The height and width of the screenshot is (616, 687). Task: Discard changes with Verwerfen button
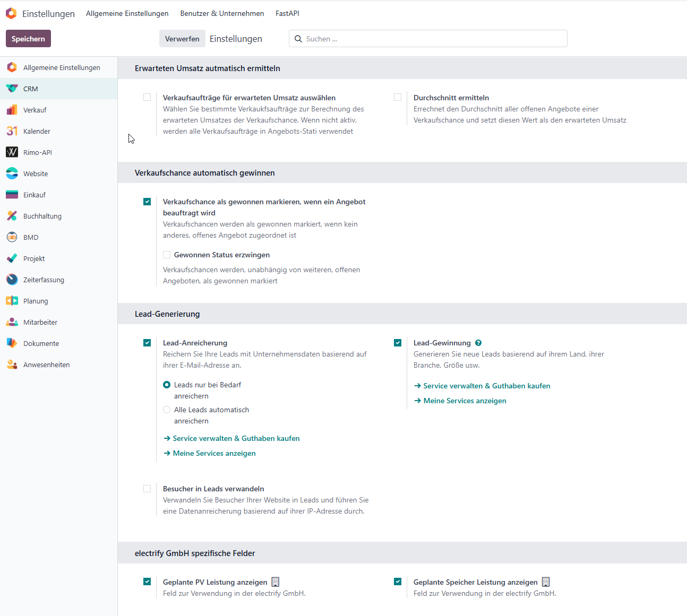click(182, 39)
